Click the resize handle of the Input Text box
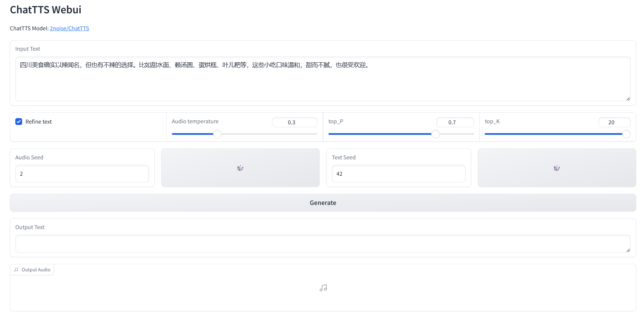Viewport: 644px width, 318px height. (x=628, y=99)
